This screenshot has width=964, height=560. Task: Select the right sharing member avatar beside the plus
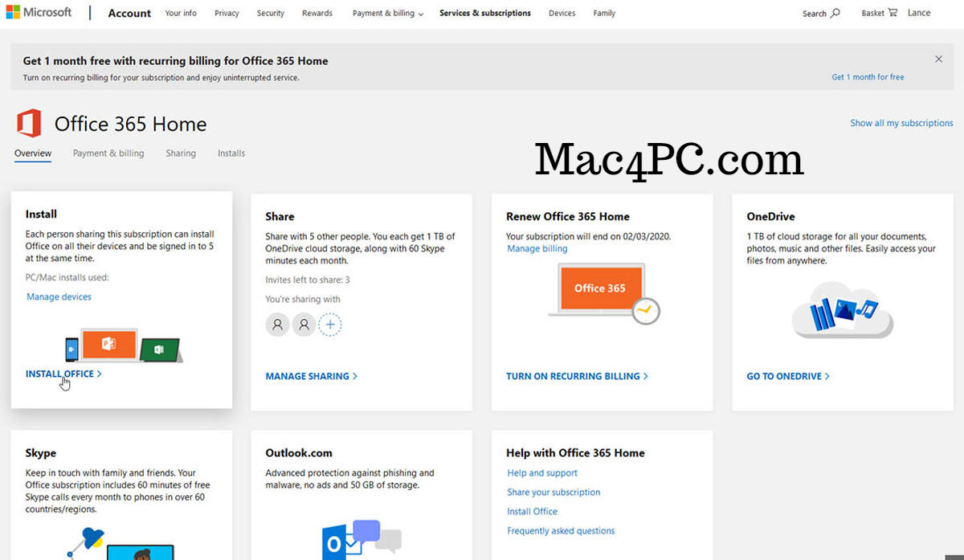click(x=304, y=325)
